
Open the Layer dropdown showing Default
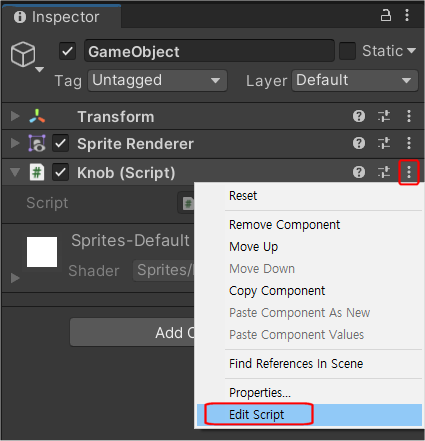tap(355, 80)
